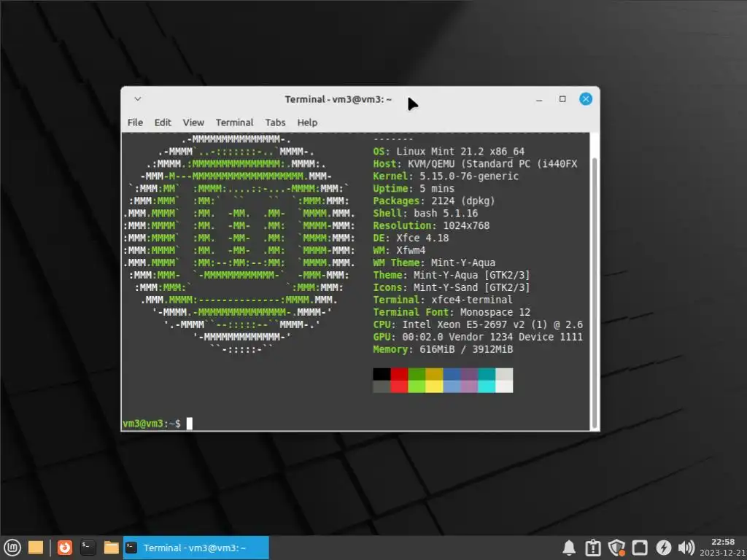Click the red color block in neofetch
This screenshot has width=747, height=560.
[399, 374]
